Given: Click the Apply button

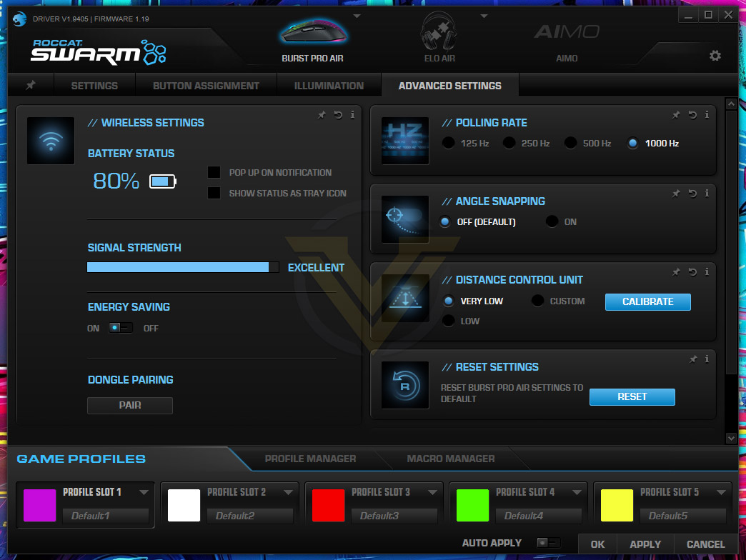Looking at the screenshot, I should [645, 544].
